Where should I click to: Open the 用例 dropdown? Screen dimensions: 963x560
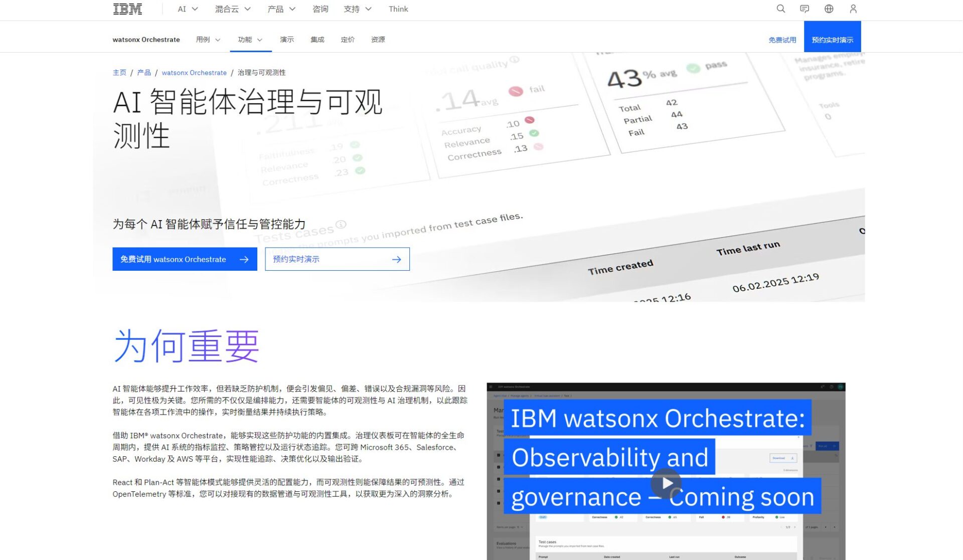[207, 39]
